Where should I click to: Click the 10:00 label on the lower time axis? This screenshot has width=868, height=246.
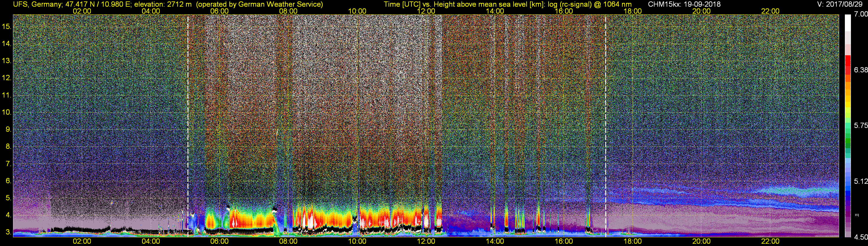pos(357,241)
